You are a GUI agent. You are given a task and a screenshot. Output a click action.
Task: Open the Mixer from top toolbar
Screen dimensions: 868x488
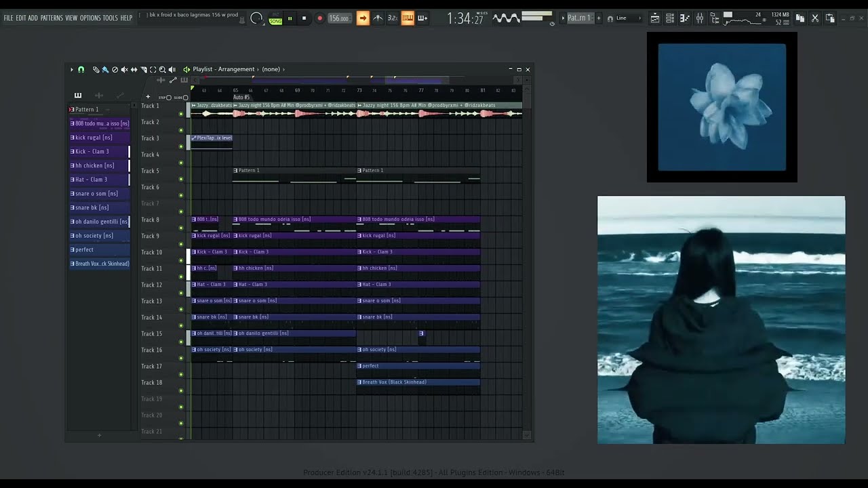pos(700,18)
